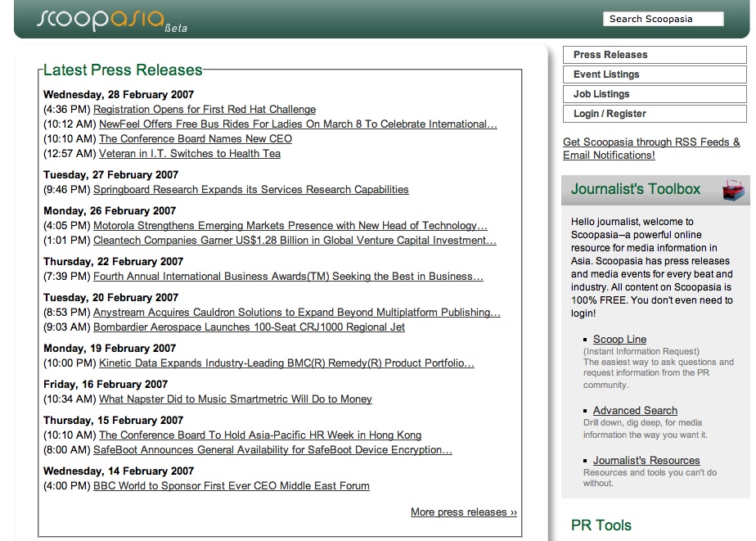This screenshot has width=756, height=541.
Task: Click the Scoopasia Beta logo
Action: click(x=112, y=20)
